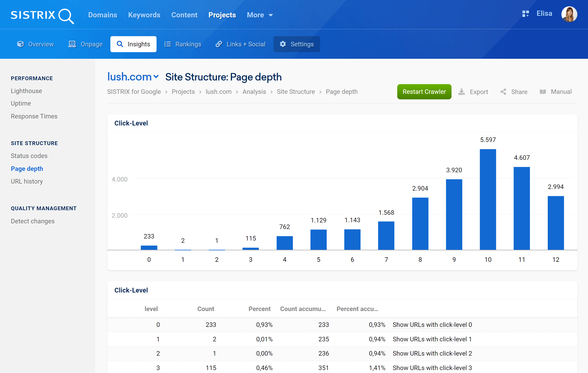Screen dimensions: 588x373
Task: Sort by the Percent accu... column header
Action: tap(357, 309)
